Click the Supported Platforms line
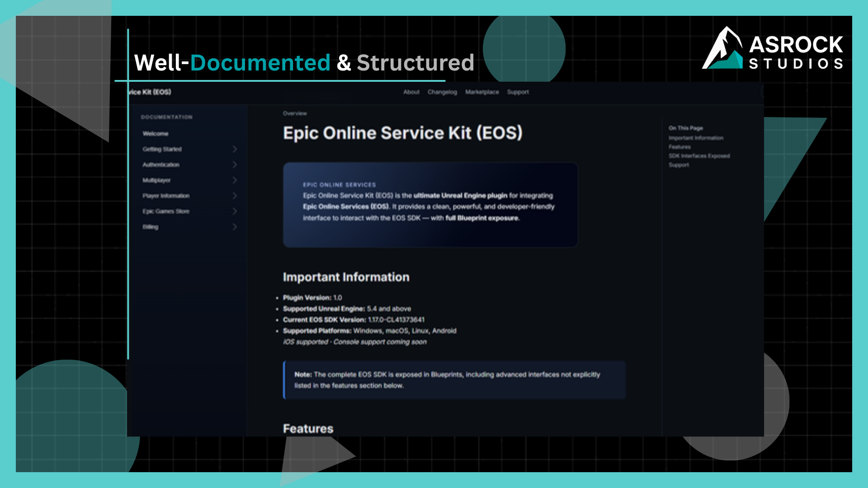 [370, 331]
